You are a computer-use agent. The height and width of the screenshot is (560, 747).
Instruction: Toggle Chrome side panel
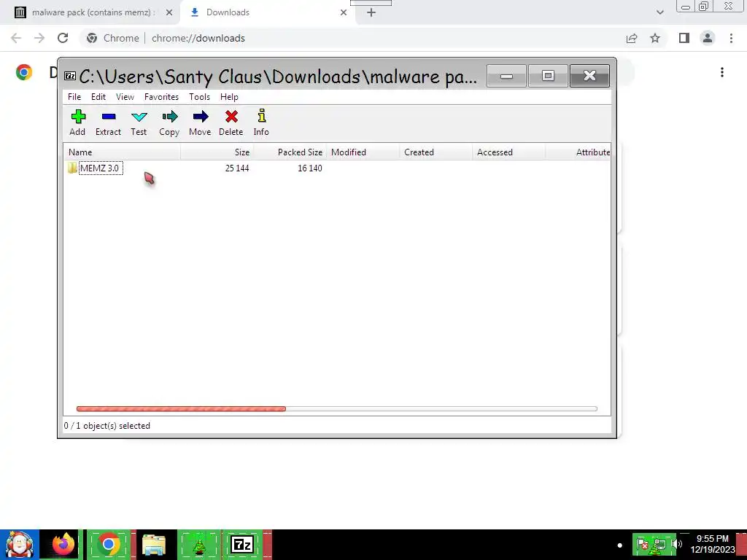pos(684,38)
